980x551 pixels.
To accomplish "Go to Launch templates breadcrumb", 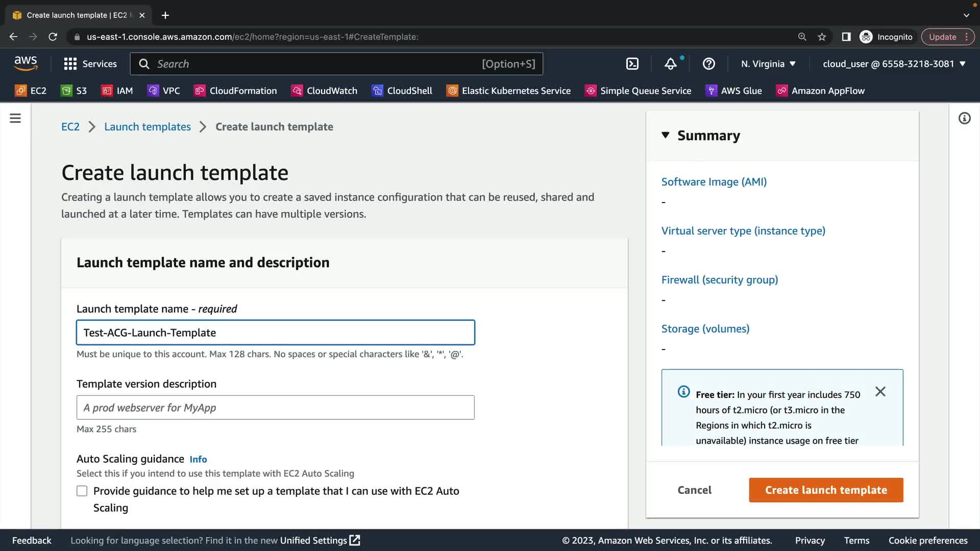I will point(147,127).
